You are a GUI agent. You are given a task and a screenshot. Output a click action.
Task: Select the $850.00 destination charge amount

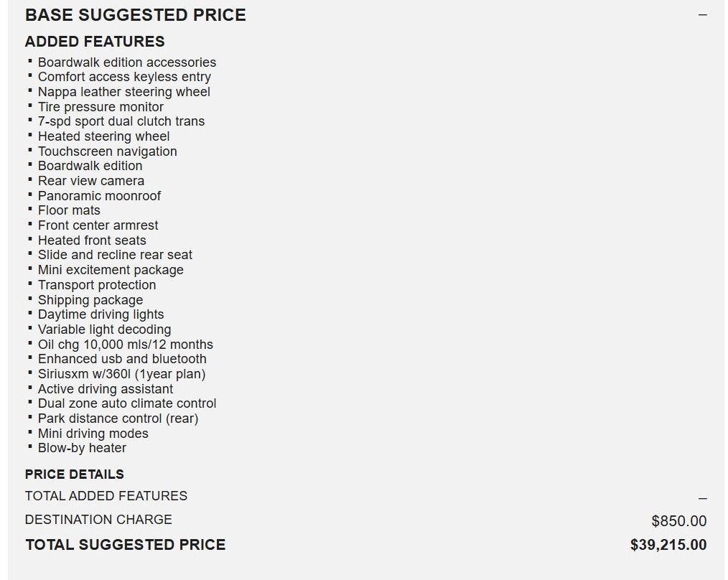pyautogui.click(x=678, y=521)
